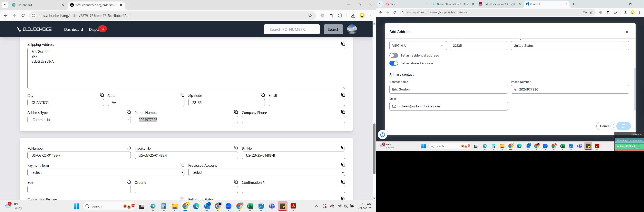Viewport: 644px width, 212px height.
Task: Close the Add Address dialog
Action: (627, 32)
